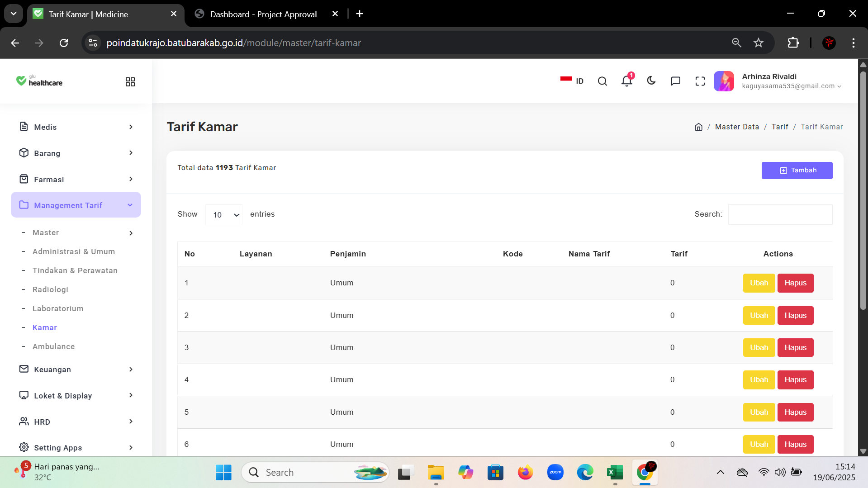
Task: Click Hapus for row 3
Action: 795,348
